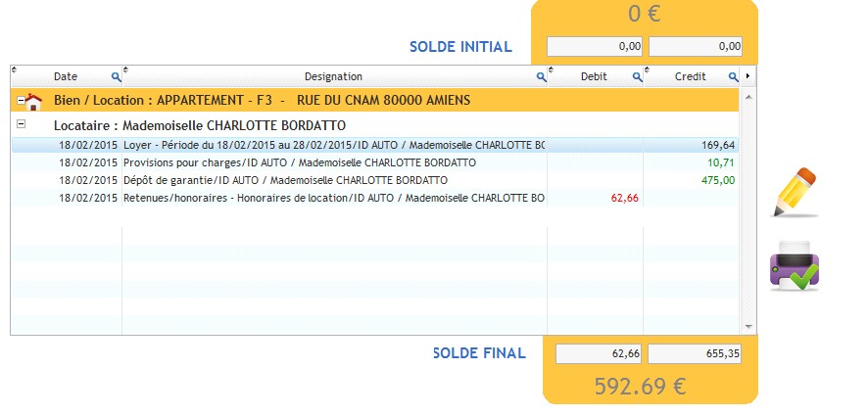This screenshot has width=868, height=415.
Task: Select the Provisions pour charges row
Action: tap(374, 162)
